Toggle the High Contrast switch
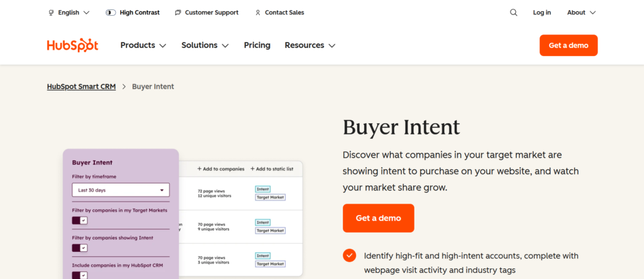The width and height of the screenshot is (644, 279). 111,13
